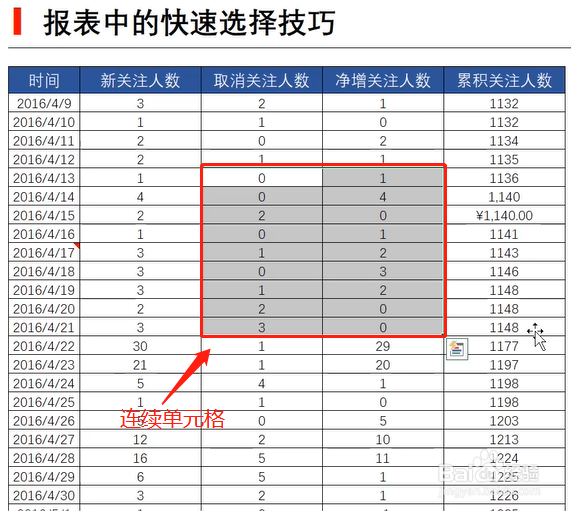Select the cumulative followers cell 1134
This screenshot has width=571, height=511.
tap(504, 141)
